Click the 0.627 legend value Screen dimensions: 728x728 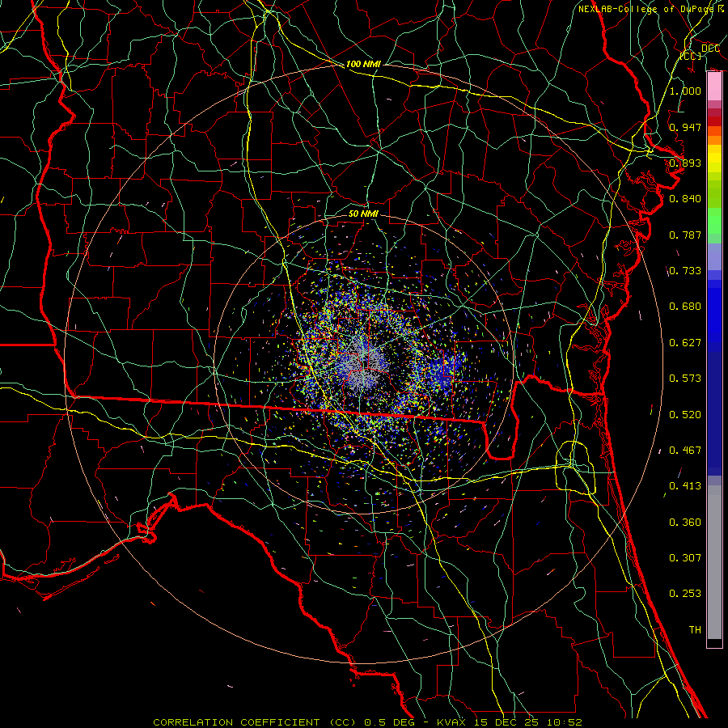685,343
